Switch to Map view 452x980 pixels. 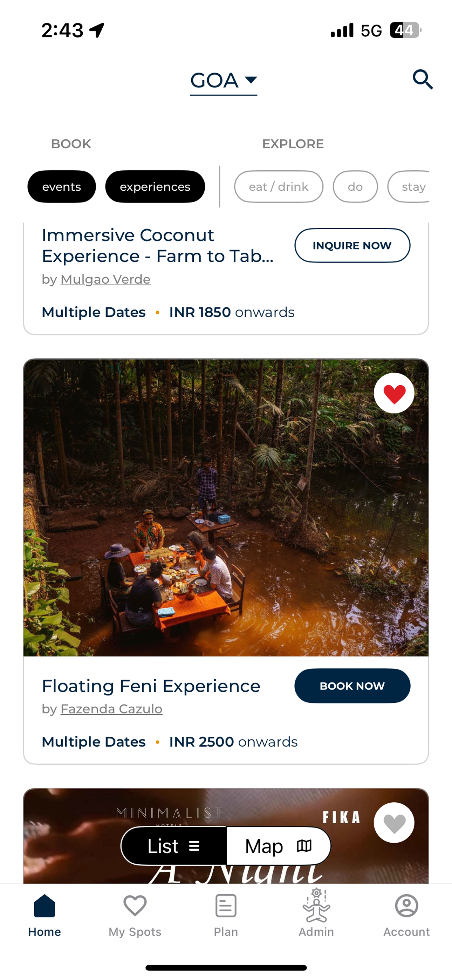[279, 846]
